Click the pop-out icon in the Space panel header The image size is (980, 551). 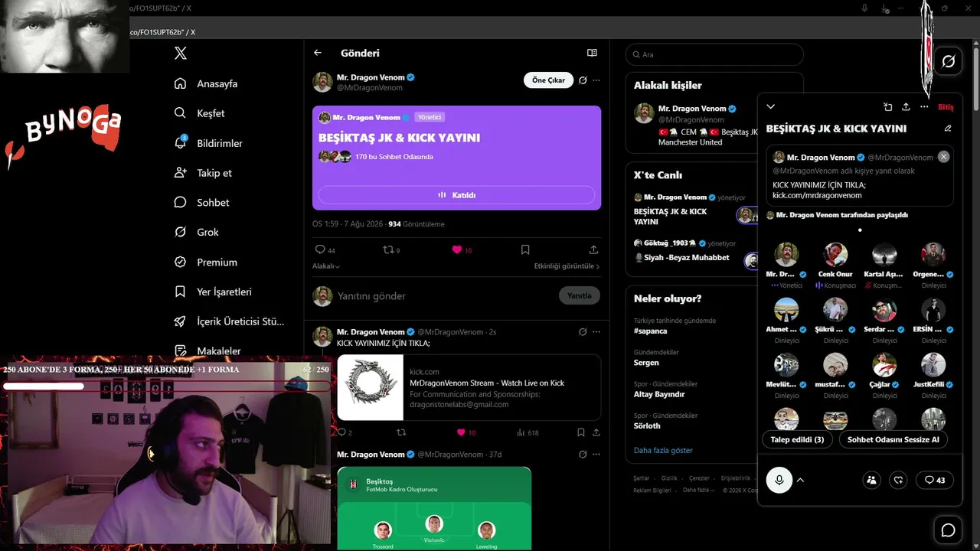[x=887, y=107]
